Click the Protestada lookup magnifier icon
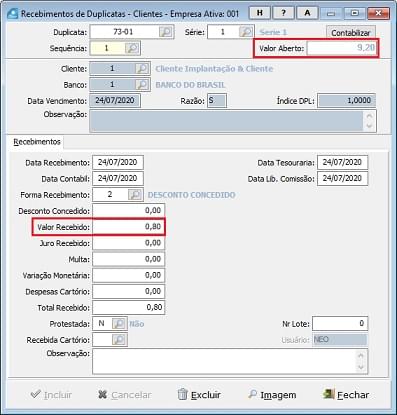 click(x=119, y=324)
